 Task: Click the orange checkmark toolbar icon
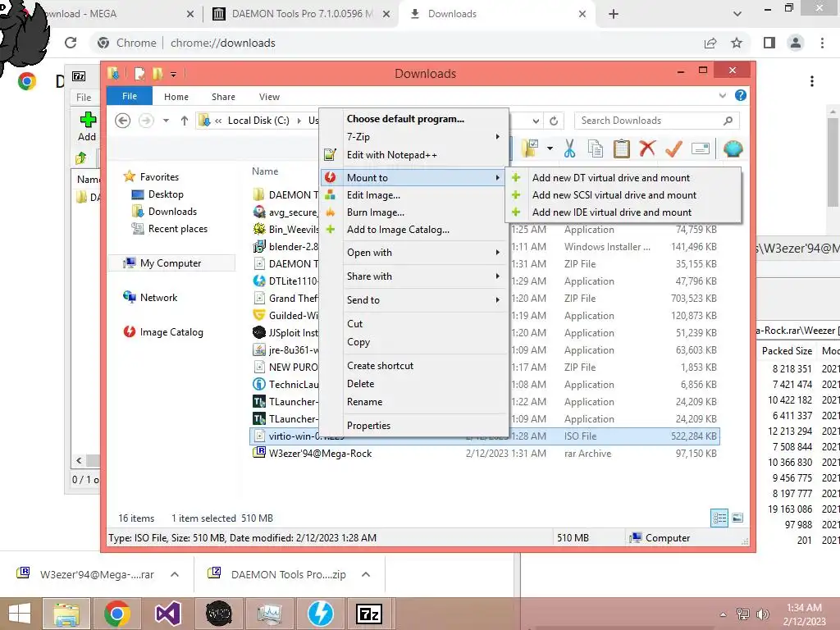pos(673,148)
